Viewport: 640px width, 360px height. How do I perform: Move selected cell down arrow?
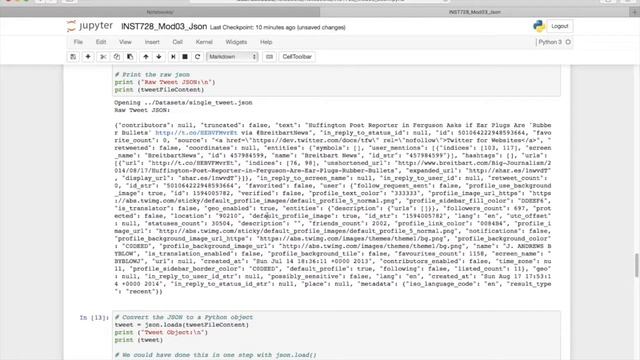159,57
